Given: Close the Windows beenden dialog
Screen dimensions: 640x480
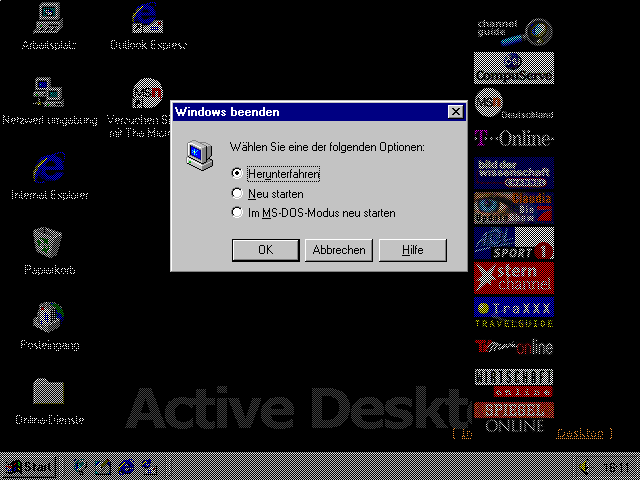Looking at the screenshot, I should tap(456, 112).
